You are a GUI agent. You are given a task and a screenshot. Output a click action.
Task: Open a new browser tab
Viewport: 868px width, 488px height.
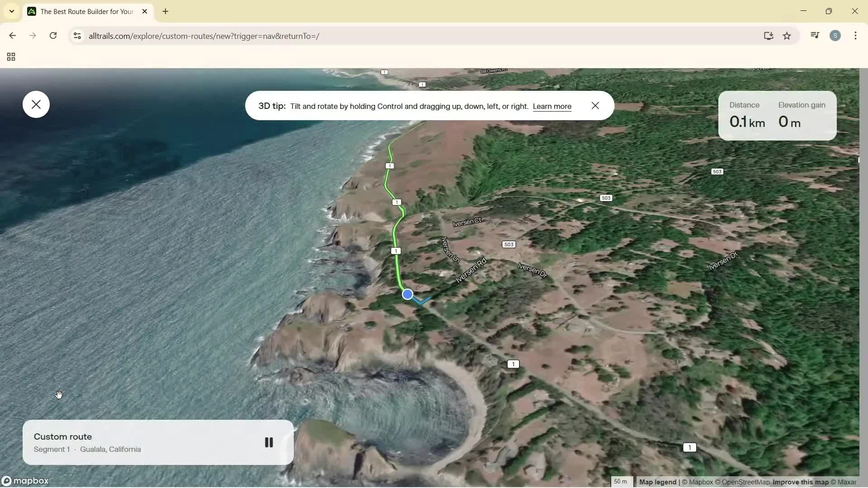(165, 11)
